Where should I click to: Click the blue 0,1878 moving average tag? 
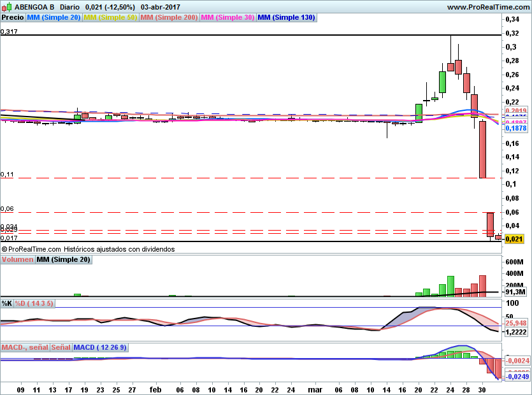click(x=516, y=128)
